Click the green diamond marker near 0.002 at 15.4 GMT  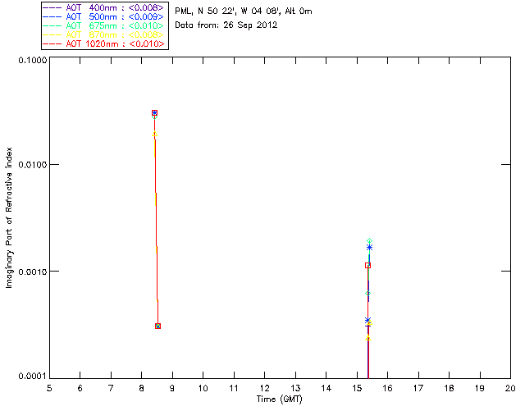pyautogui.click(x=369, y=241)
